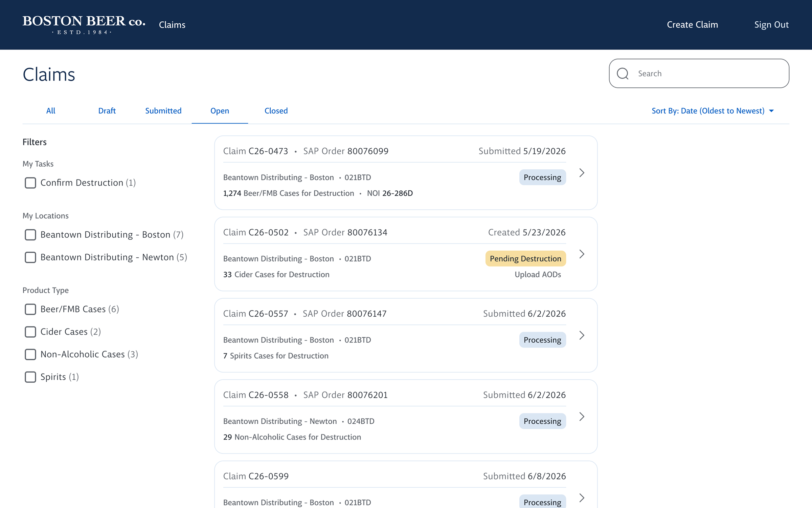Select the Non-Alcoholic Cases filter checkbox
Screen dimensions: 812x508
(x=30, y=355)
